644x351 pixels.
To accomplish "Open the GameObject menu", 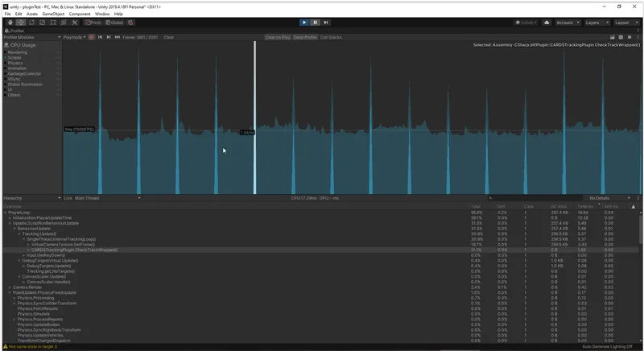I will pyautogui.click(x=53, y=14).
